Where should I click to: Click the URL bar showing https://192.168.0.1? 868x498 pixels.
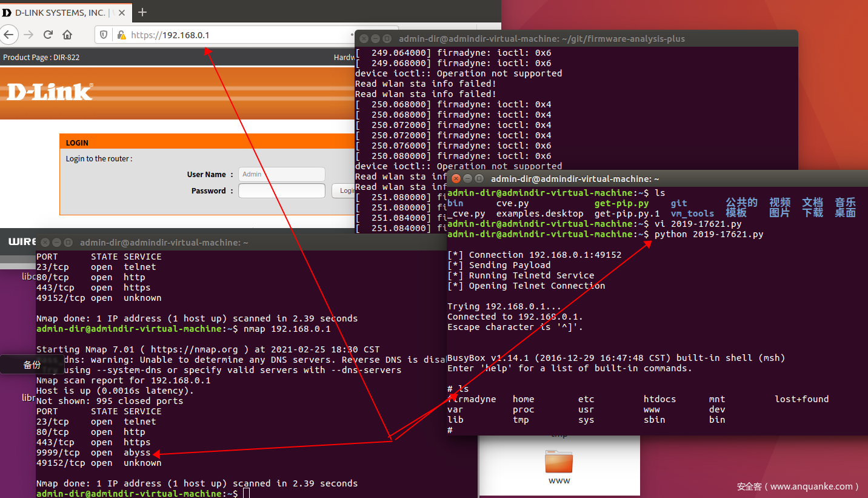click(x=242, y=35)
